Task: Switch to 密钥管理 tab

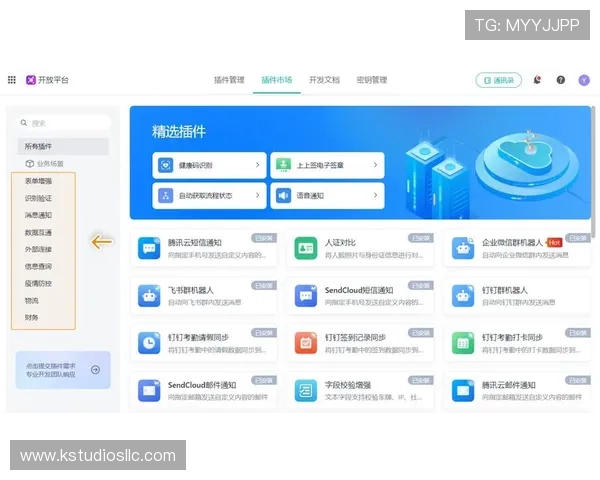Action: 372,80
